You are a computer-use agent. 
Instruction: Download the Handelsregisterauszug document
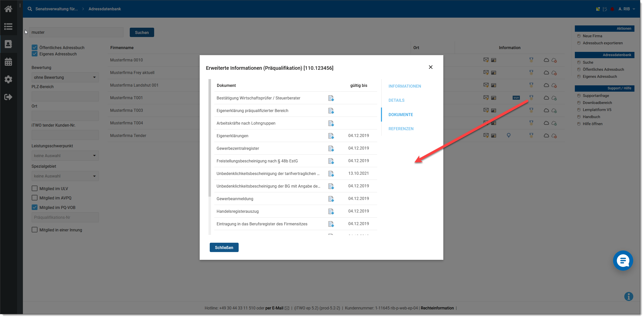pos(331,211)
